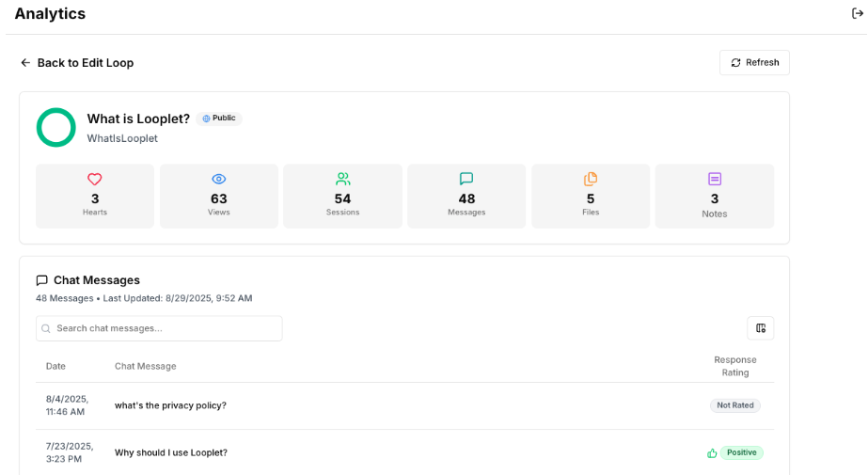Click the back arrow icon
868x475 pixels.
coord(25,63)
